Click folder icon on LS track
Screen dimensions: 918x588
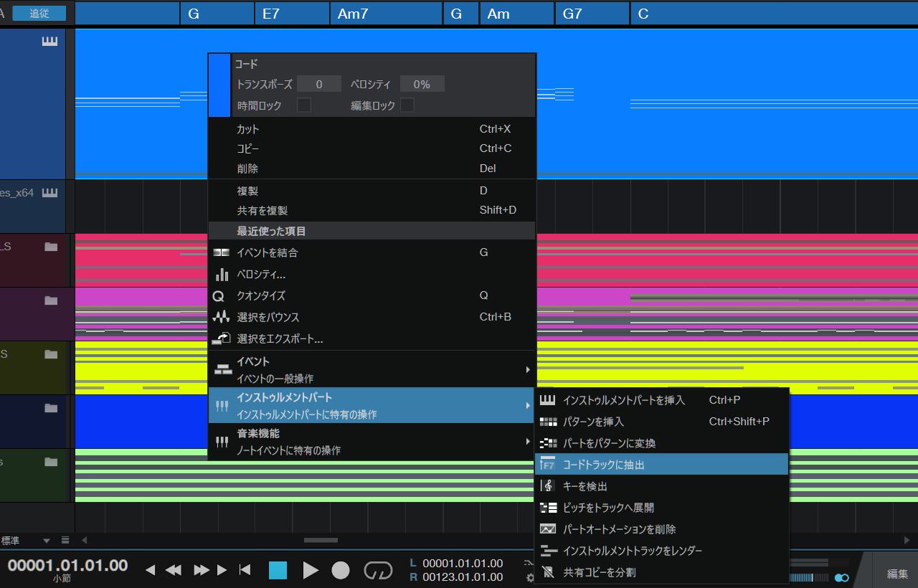50,247
